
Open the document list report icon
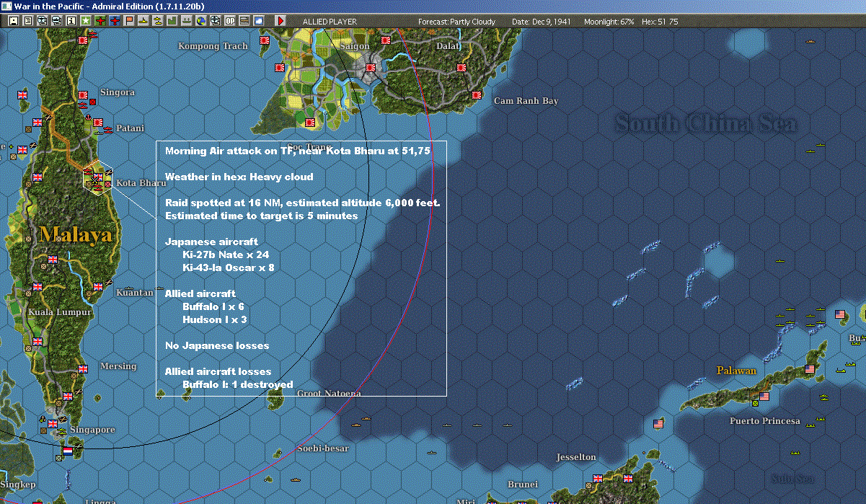[28, 21]
